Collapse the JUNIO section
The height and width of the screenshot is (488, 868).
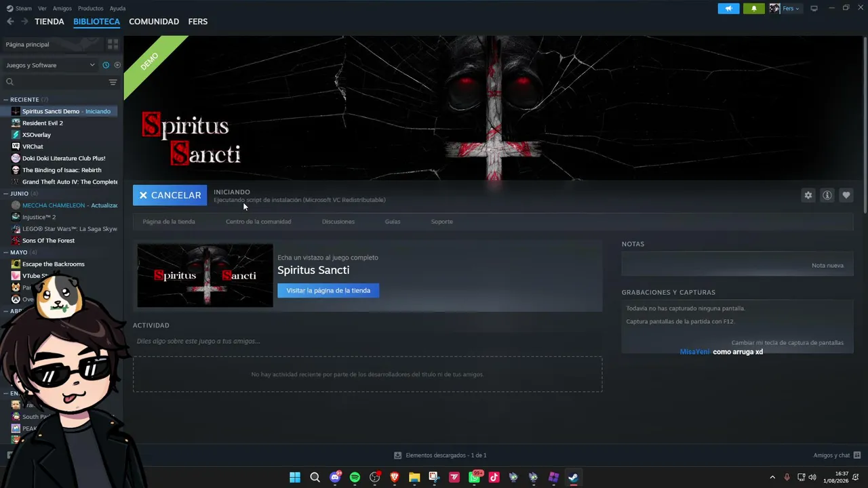5,194
